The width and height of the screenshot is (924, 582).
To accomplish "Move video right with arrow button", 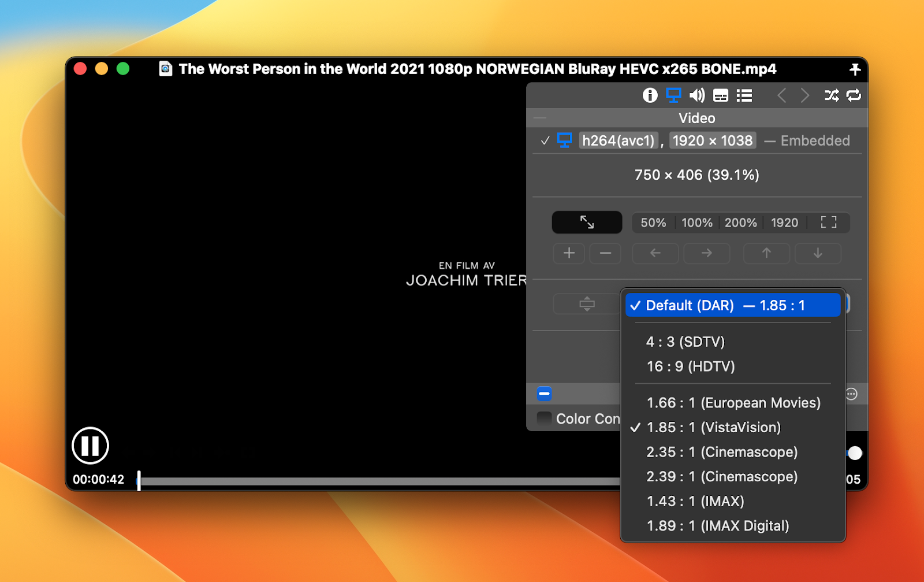I will pos(707,253).
